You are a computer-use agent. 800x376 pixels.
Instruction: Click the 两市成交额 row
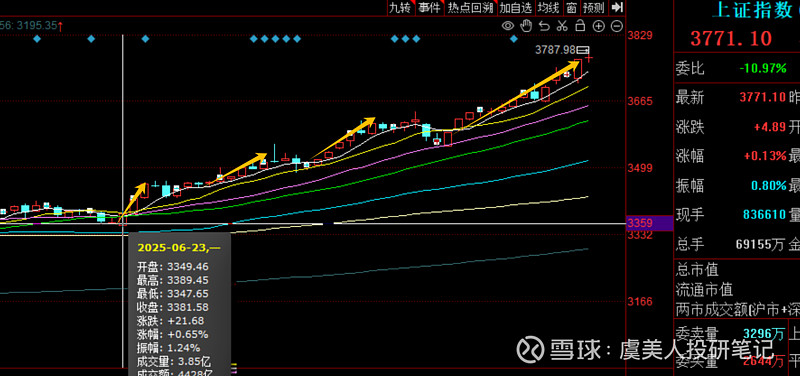(x=737, y=309)
